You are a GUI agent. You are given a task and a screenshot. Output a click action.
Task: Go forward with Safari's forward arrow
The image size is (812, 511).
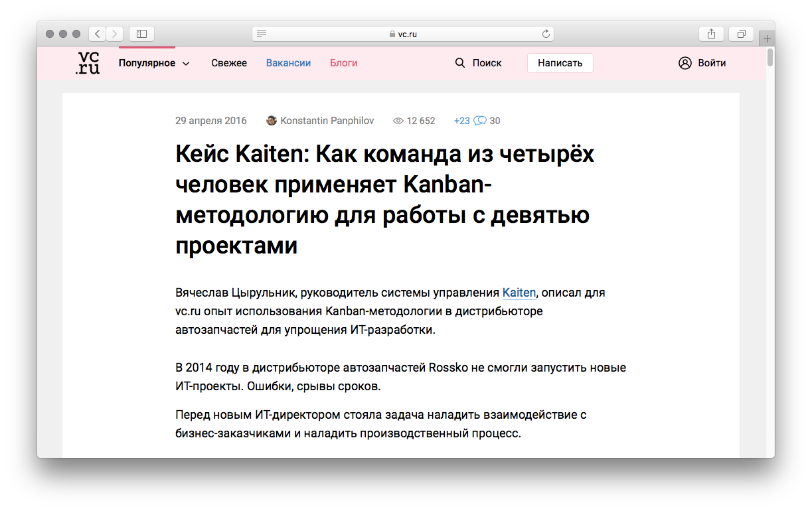coord(114,34)
